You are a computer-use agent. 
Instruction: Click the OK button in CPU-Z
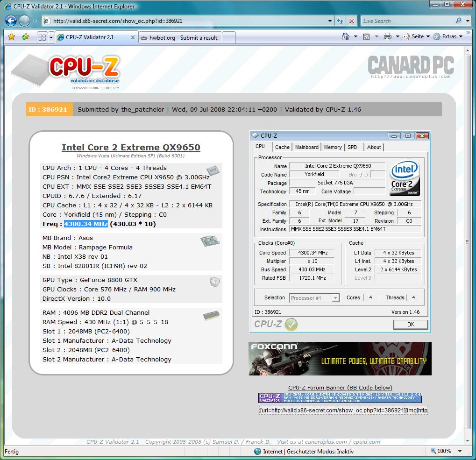click(411, 325)
